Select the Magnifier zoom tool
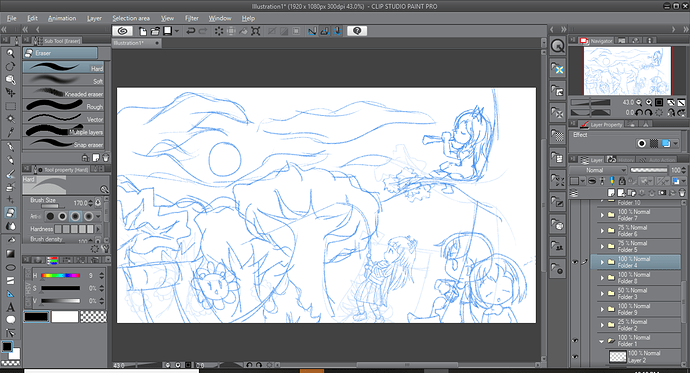690x373 pixels. point(10,53)
